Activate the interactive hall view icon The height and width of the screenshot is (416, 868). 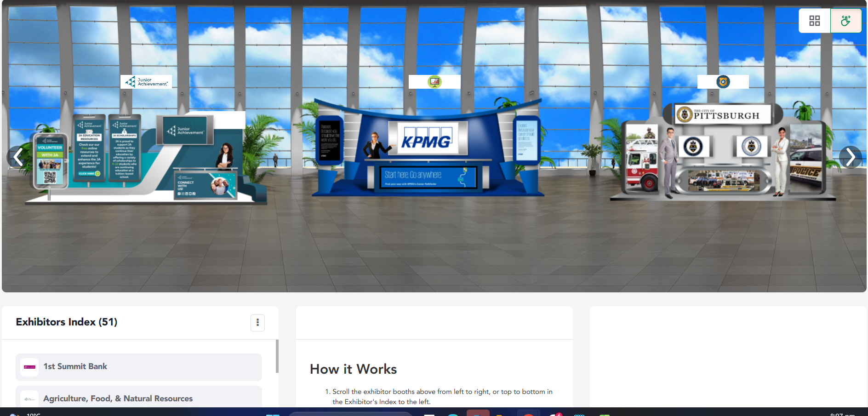pos(846,21)
